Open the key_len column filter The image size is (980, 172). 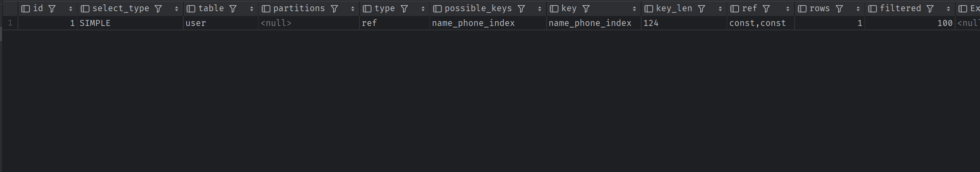[702, 9]
